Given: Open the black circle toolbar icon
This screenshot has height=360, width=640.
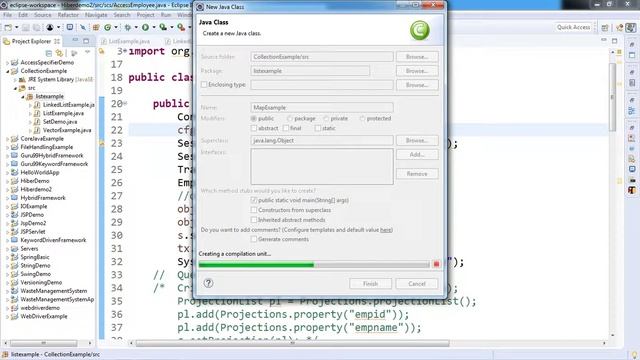Looking at the screenshot, I should (x=50, y=27).
